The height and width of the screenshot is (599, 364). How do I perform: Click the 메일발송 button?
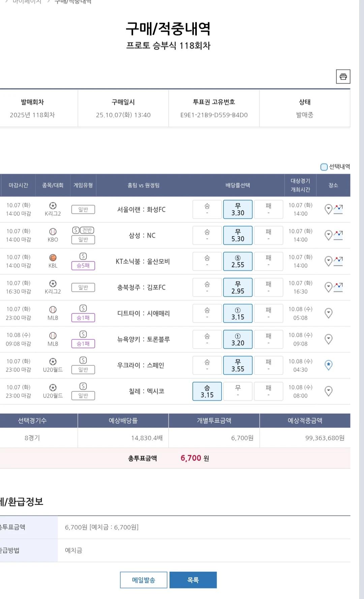144,580
